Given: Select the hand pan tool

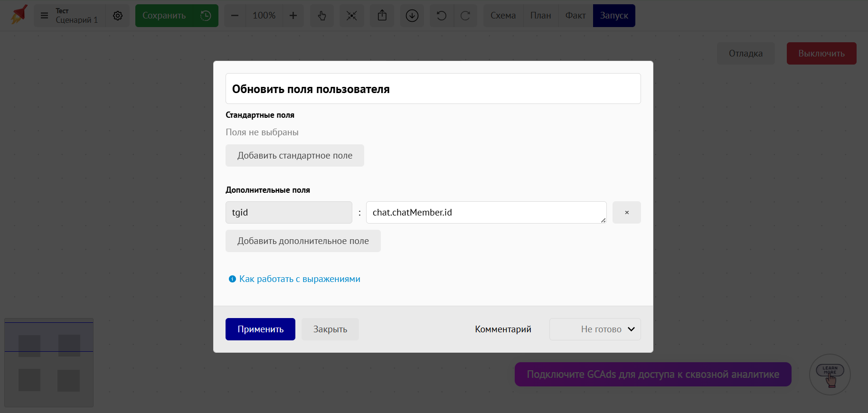Looking at the screenshot, I should click(x=322, y=16).
